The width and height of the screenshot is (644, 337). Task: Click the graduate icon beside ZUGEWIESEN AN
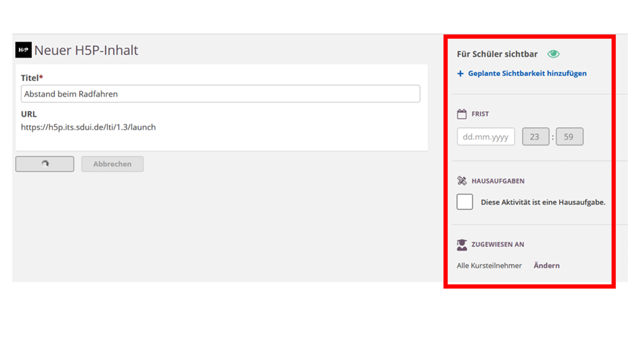pos(462,245)
